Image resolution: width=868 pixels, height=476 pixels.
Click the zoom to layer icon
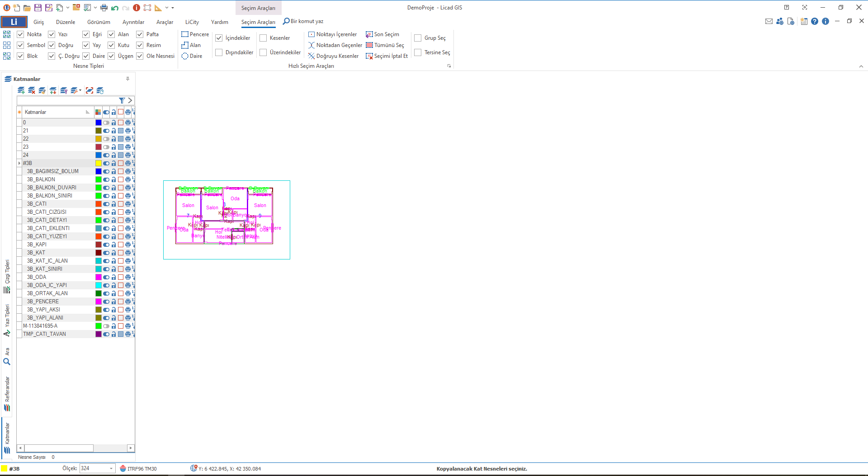(90, 90)
